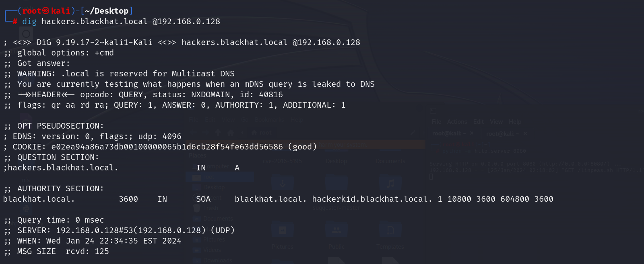This screenshot has height=264, width=644.
Task: Select Videos in the Places sidebar
Action: pyautogui.click(x=212, y=250)
